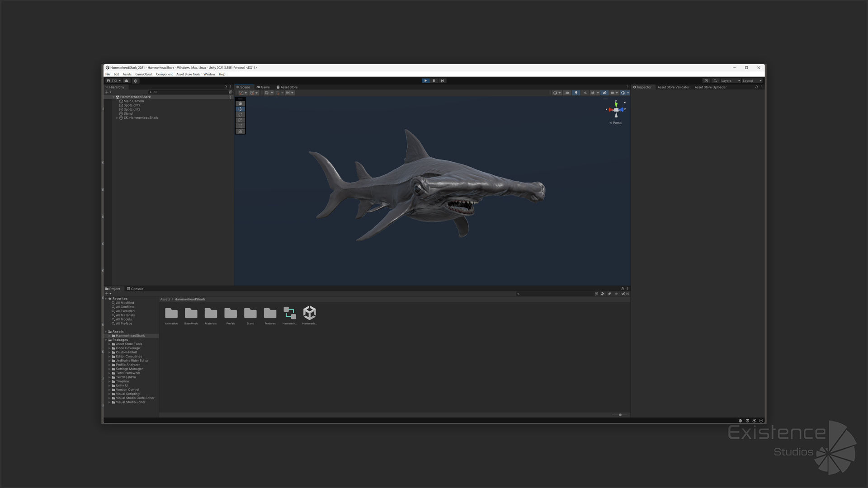Switch to the Game tab
Screen dimensions: 868x488
(x=263, y=87)
